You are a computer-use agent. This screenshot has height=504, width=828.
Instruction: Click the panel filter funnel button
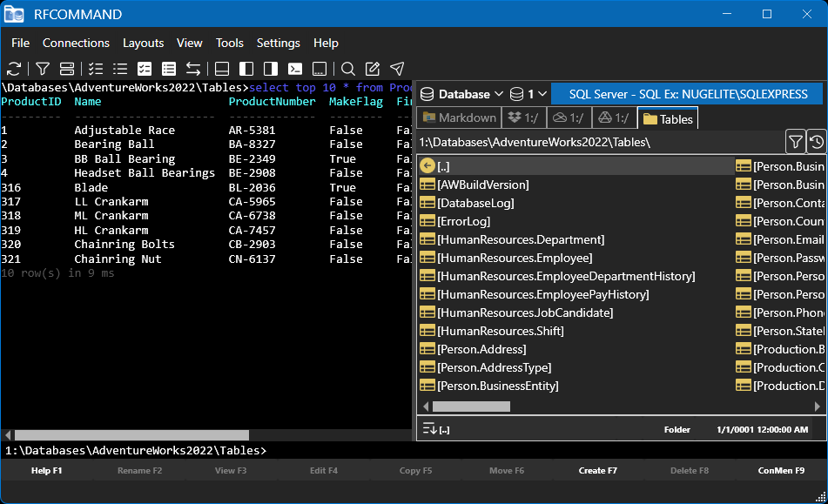pos(795,141)
